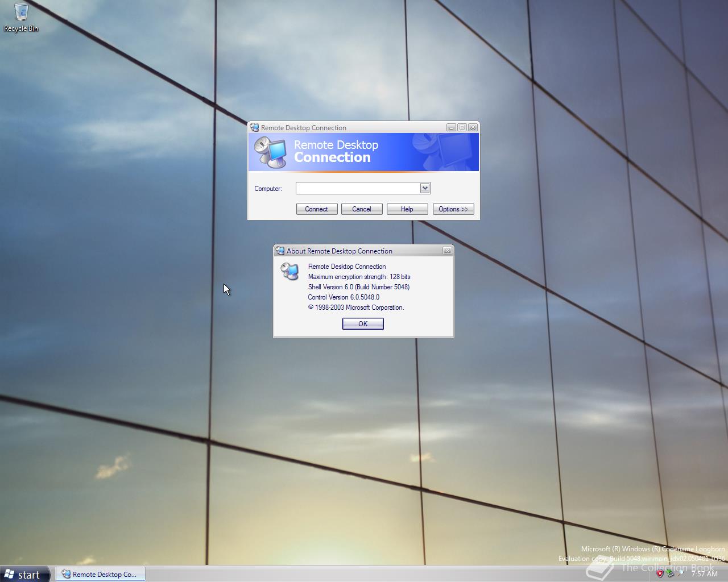Select Remote Desktop Co... taskbar button

tap(100, 574)
